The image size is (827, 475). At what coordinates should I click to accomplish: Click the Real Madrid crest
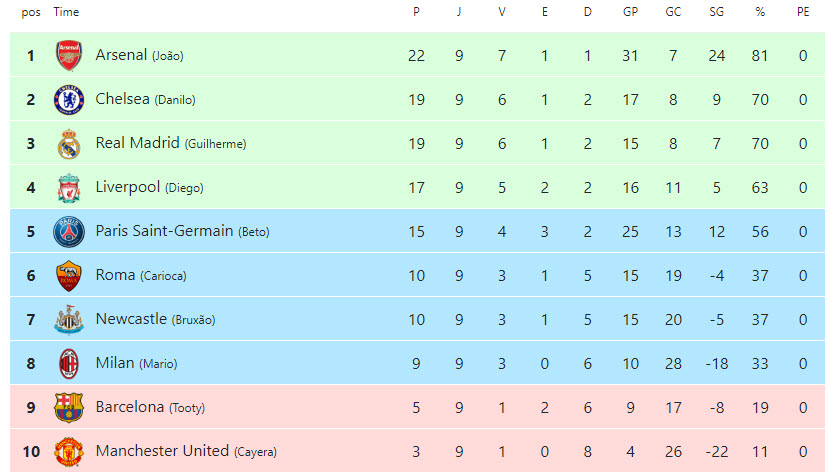[68, 143]
